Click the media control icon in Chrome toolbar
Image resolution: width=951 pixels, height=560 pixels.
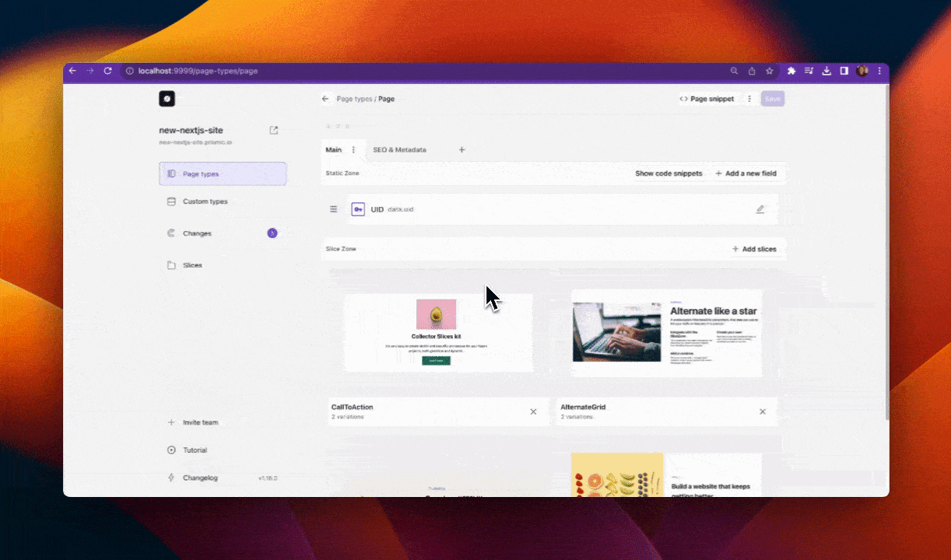pyautogui.click(x=809, y=71)
